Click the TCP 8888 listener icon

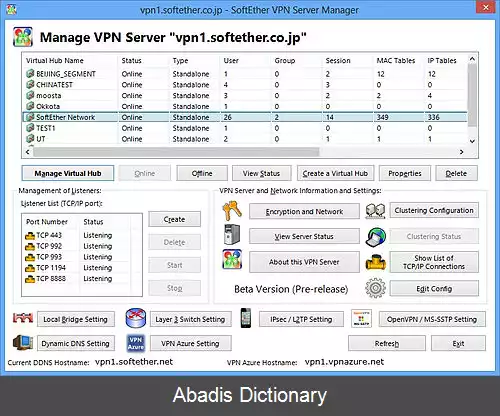click(30, 279)
